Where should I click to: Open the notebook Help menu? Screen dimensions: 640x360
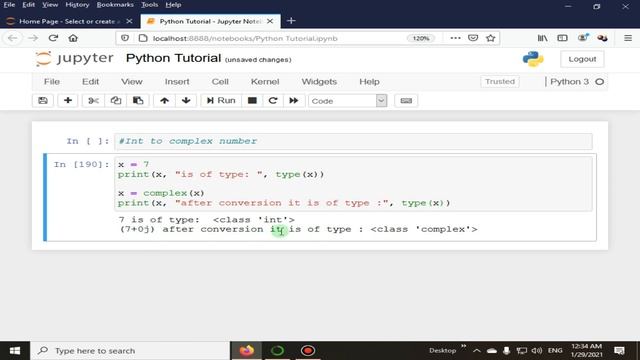[x=369, y=82]
